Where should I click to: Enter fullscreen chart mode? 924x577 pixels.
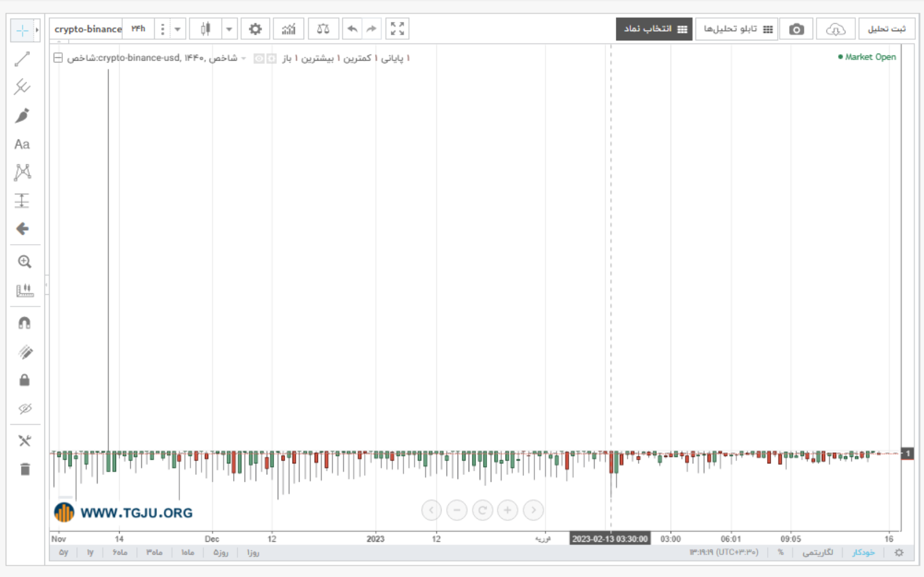pos(397,29)
